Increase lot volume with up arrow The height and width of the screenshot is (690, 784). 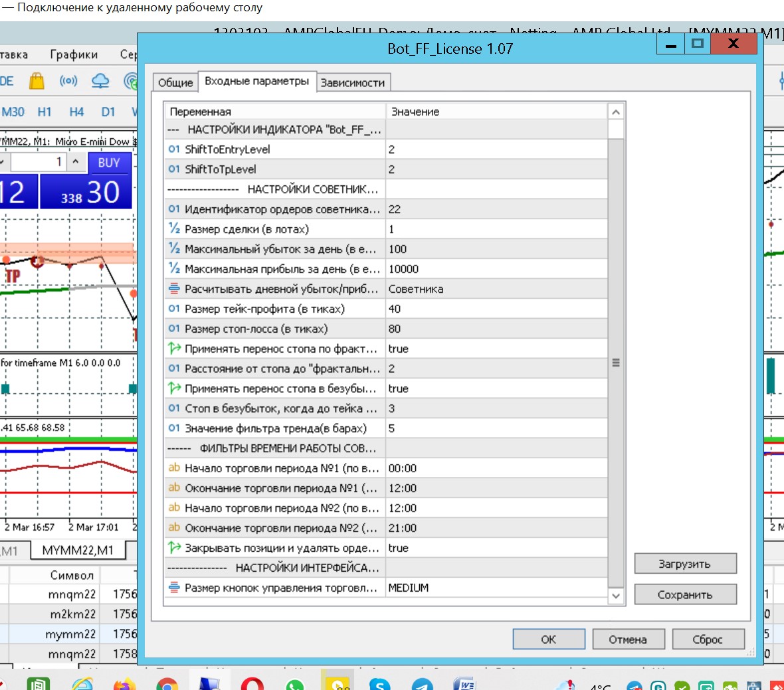click(x=76, y=161)
